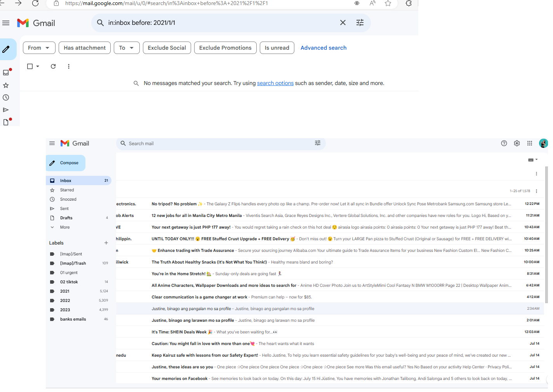Go forward using the browser forward arrow
Image resolution: width=553 pixels, height=392 pixels.
pos(18,3)
